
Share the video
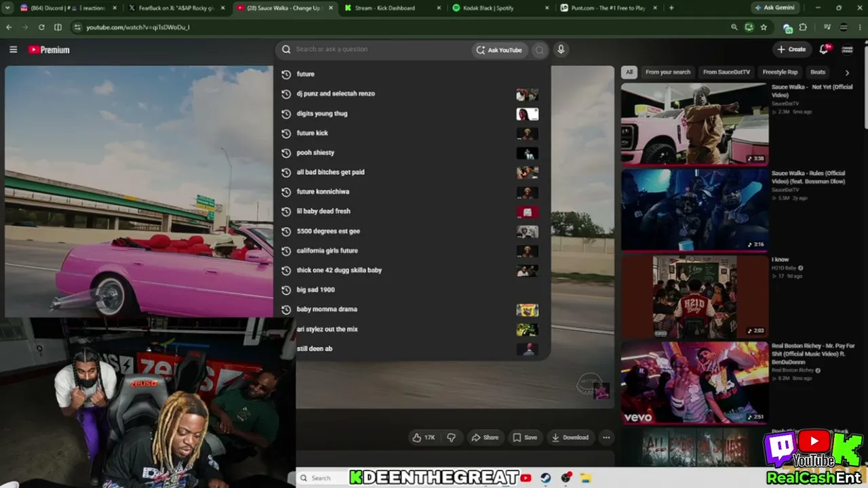[x=485, y=437]
